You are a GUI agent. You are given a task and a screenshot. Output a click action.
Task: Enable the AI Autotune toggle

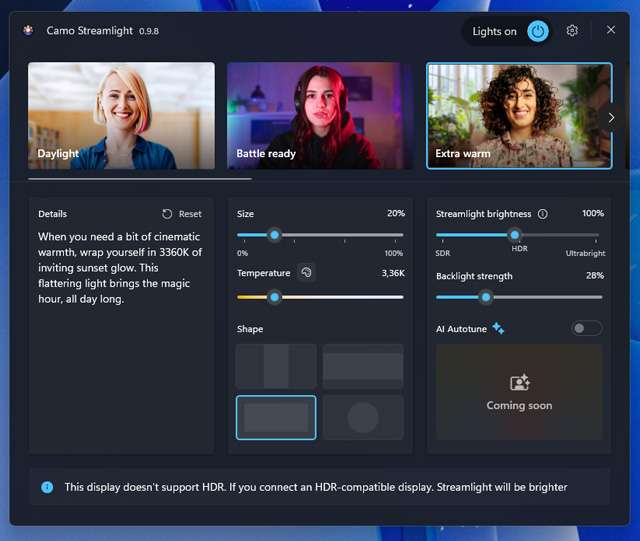[586, 328]
